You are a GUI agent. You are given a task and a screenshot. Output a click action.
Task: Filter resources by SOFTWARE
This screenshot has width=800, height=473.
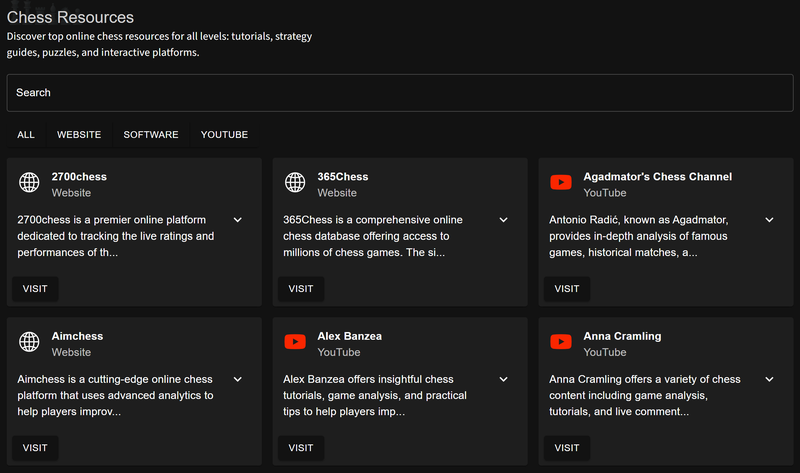(x=151, y=135)
